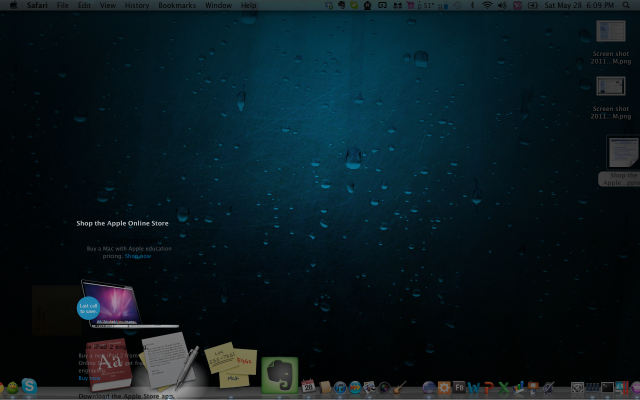The height and width of the screenshot is (400, 640).
Task: Open the View menu
Action: pos(108,5)
